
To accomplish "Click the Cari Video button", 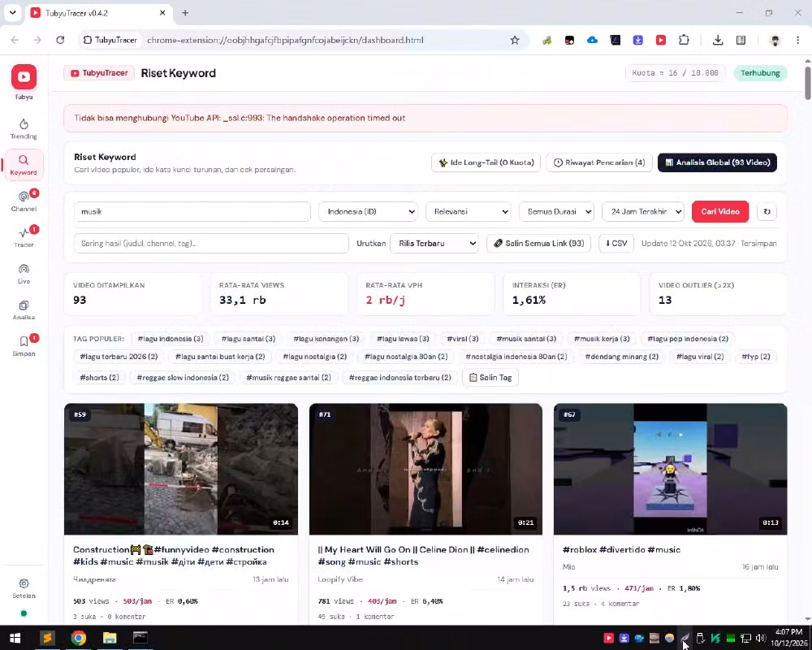I will 719,211.
